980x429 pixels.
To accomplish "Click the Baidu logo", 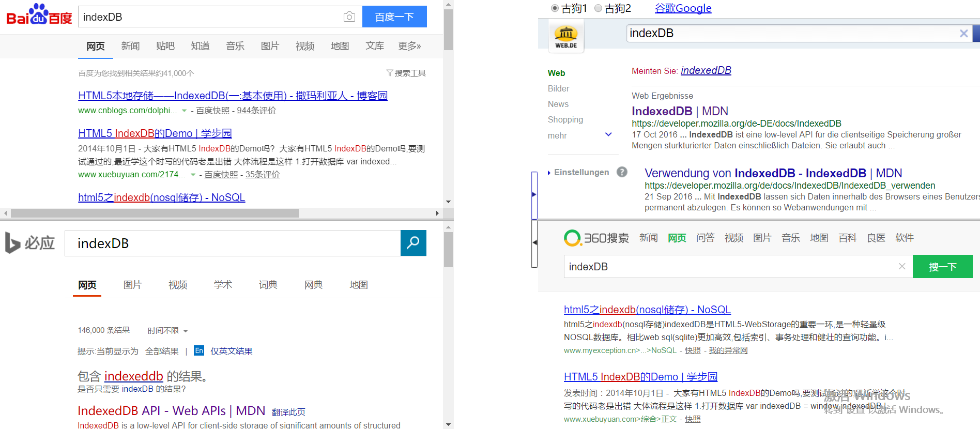I will point(39,14).
